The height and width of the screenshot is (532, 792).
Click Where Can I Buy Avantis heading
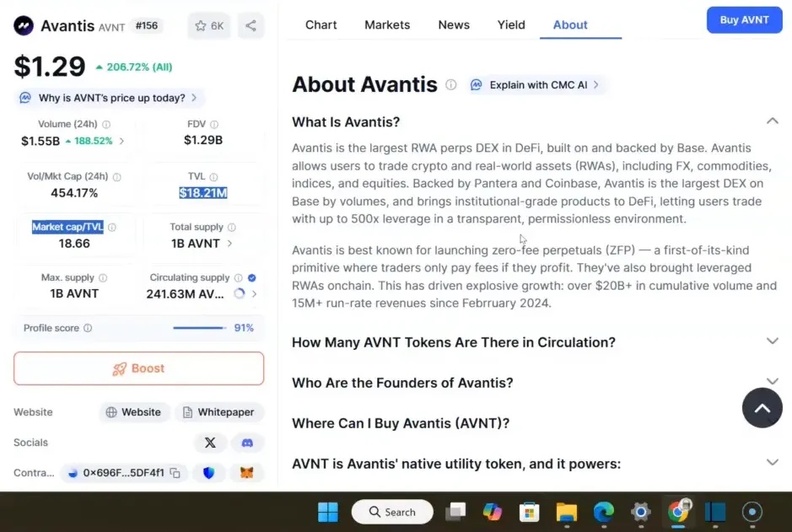pos(401,423)
